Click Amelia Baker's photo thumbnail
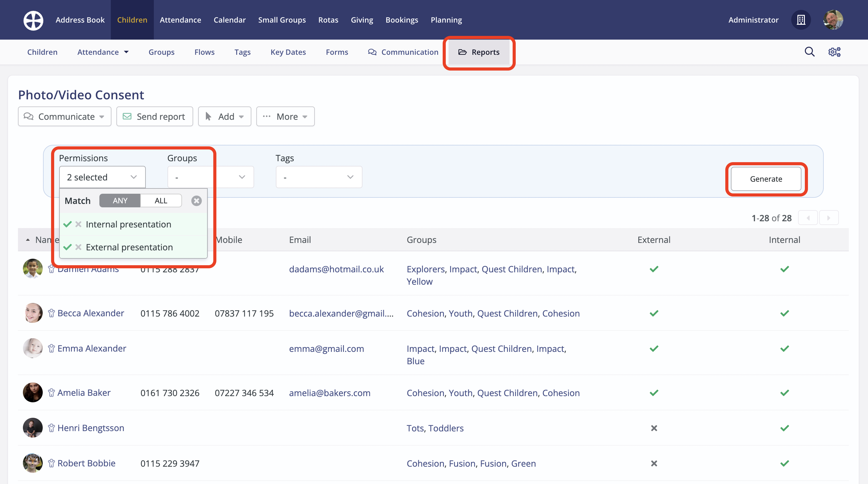The height and width of the screenshot is (484, 868). pos(33,392)
